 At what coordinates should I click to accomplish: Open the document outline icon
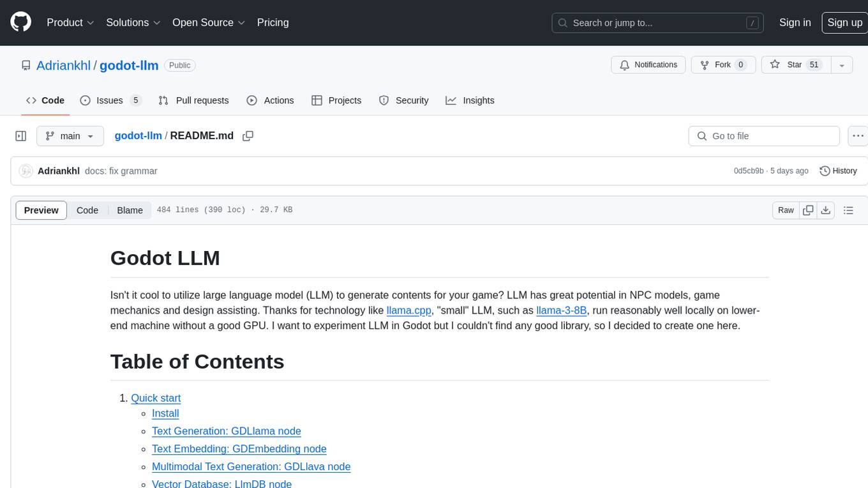849,210
